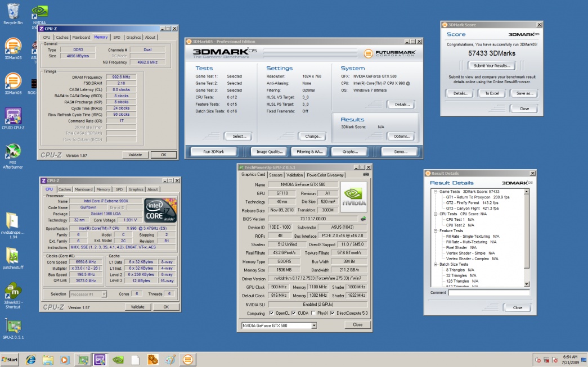Click the Comment field in Result Details
Image resolution: width=588 pixels, height=367 pixels.
pyautogui.click(x=488, y=293)
